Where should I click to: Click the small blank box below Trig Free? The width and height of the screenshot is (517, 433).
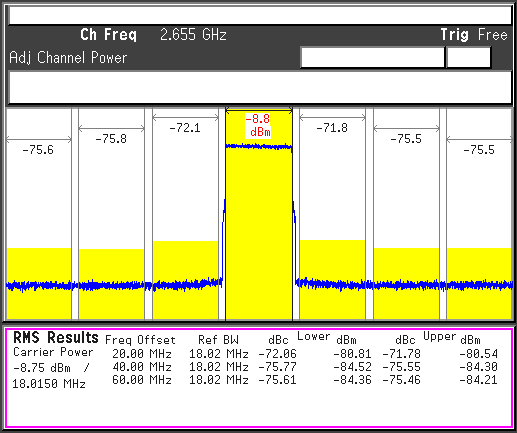pos(468,57)
